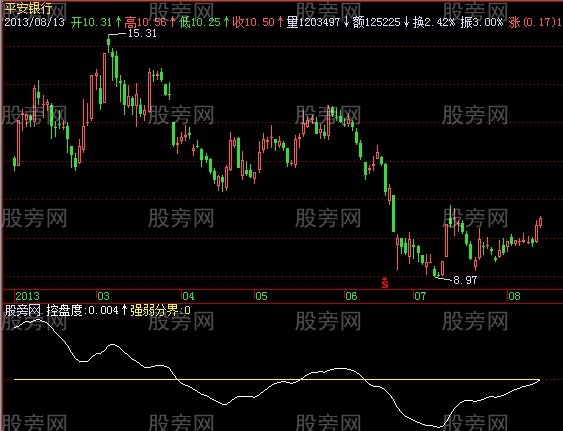This screenshot has width=563, height=431.
Task: Select the 07 month timeline marker
Action: 420,296
